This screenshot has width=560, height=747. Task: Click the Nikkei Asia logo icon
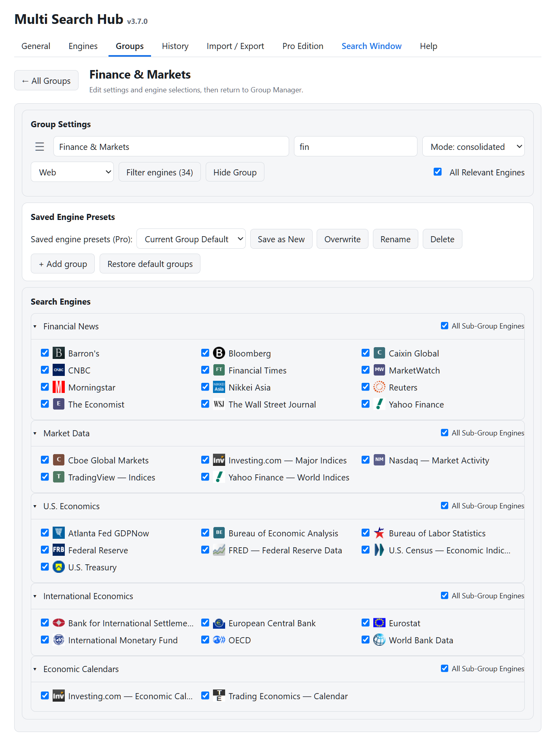point(219,387)
